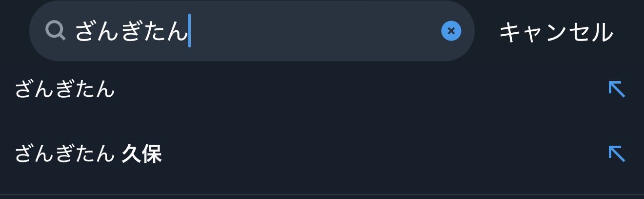Tap the fill-in arrow beside ざんぎたん 久保

(617, 154)
